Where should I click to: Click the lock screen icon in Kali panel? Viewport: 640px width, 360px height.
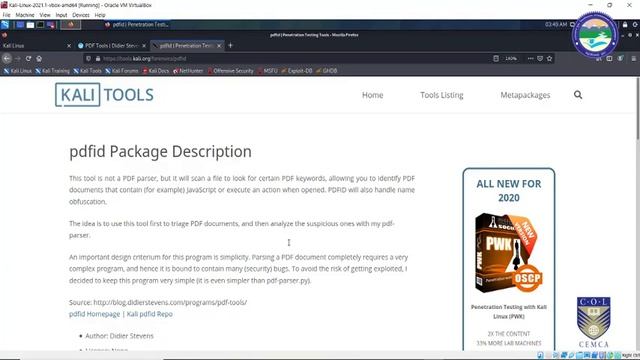625,25
